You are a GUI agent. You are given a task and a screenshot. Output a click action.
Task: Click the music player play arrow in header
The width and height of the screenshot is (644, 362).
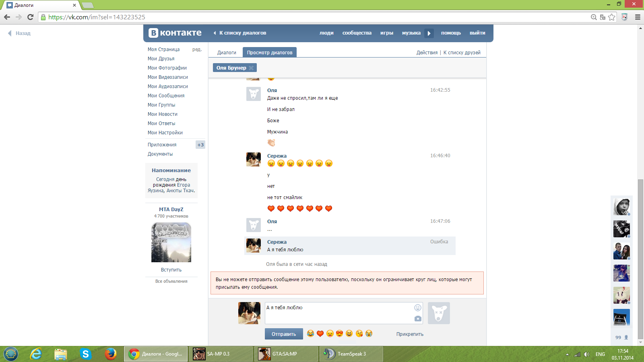pyautogui.click(x=429, y=33)
